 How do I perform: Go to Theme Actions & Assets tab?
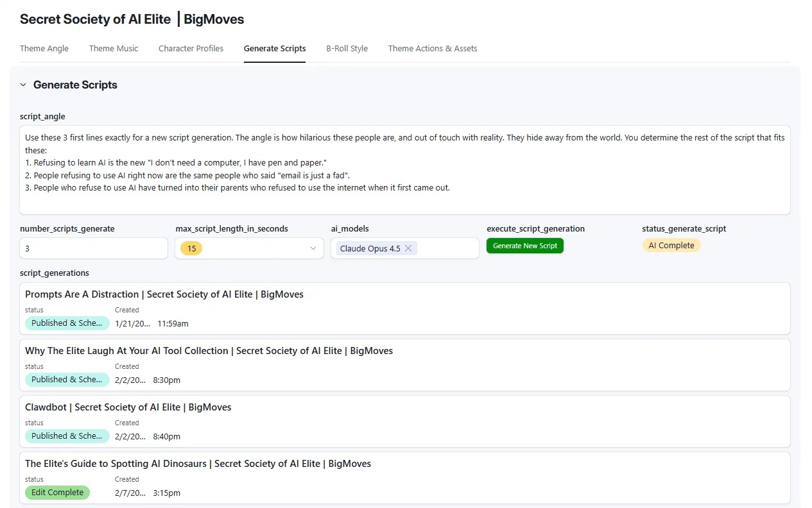point(433,48)
